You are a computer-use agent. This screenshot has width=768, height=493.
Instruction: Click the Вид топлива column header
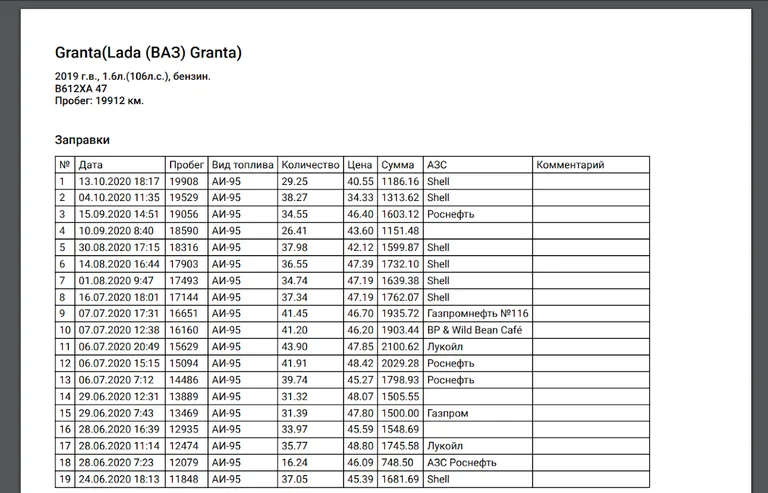[x=242, y=165]
